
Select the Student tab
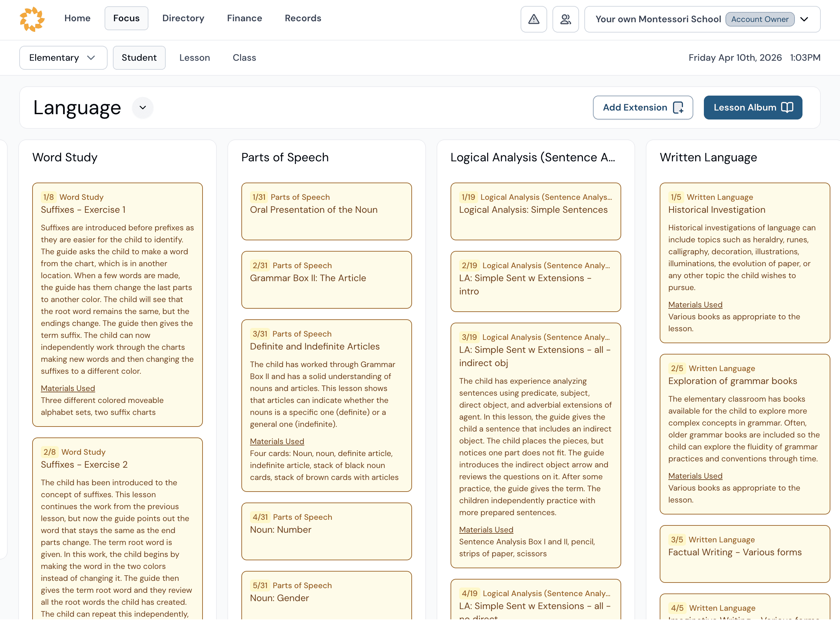pos(139,58)
